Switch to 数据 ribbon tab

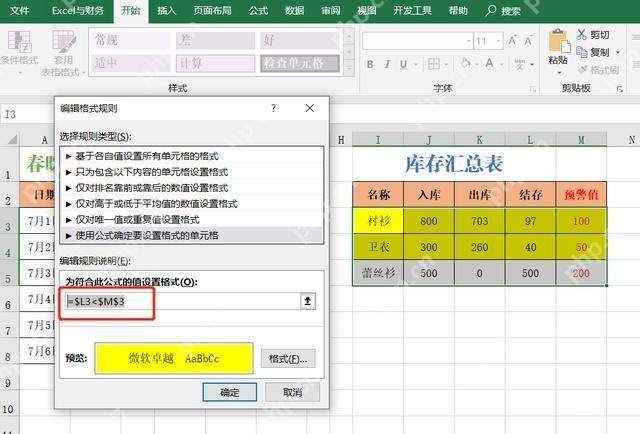point(294,10)
